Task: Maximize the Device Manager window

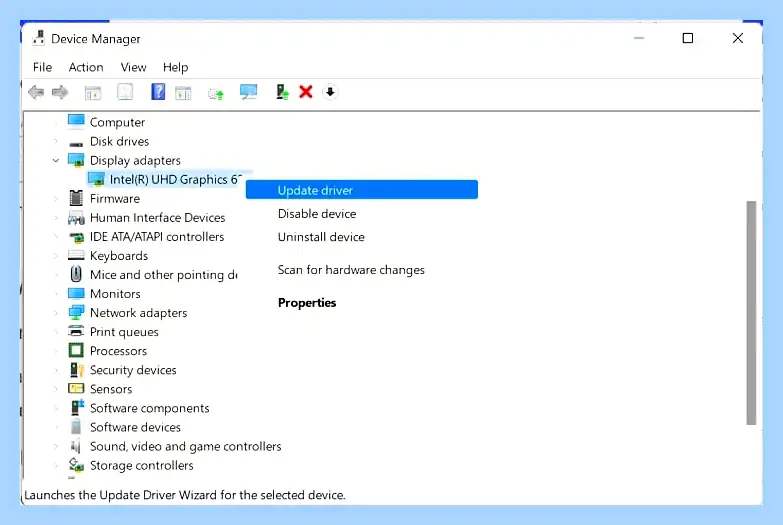Action: 688,38
